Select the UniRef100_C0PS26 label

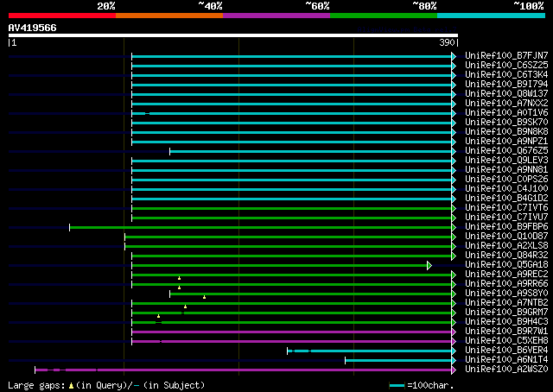506,179
